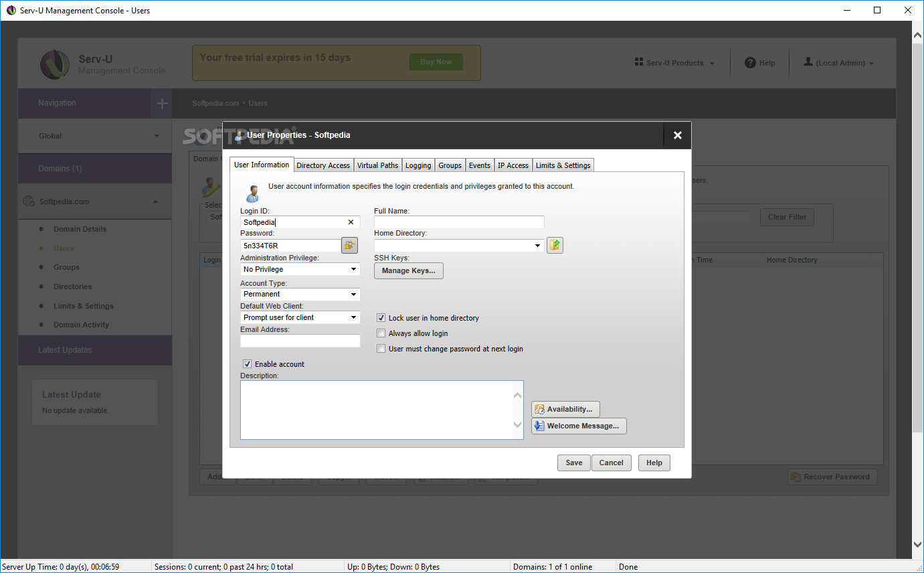Expand the Home Directory dropdown arrow
The image size is (924, 573).
click(538, 246)
